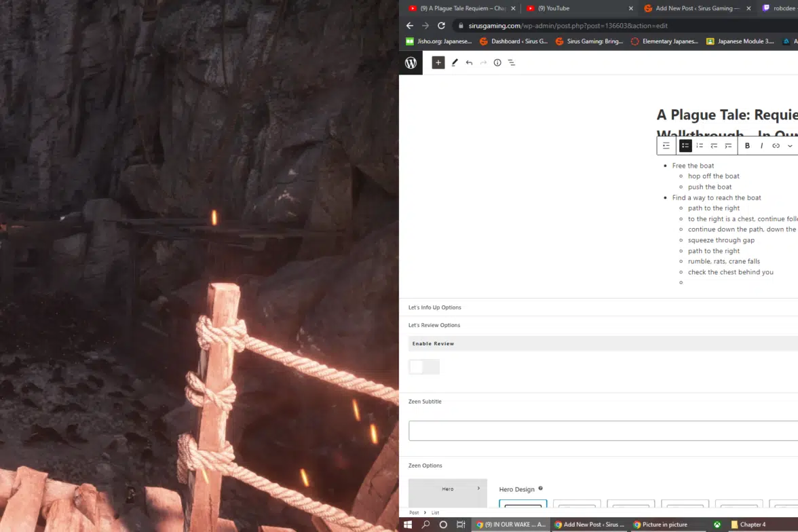Screen dimensions: 798x532
Task: Click 'check the chest behind you' item
Action: [x=730, y=272]
